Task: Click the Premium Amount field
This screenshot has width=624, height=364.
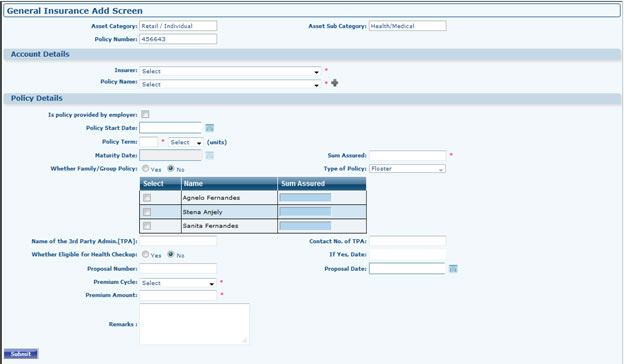Action: click(x=178, y=295)
